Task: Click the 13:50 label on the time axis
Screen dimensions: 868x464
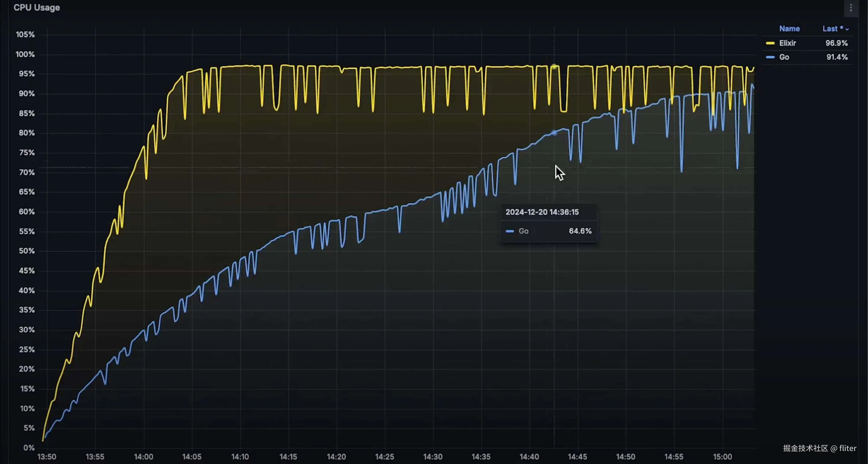Action: click(47, 456)
